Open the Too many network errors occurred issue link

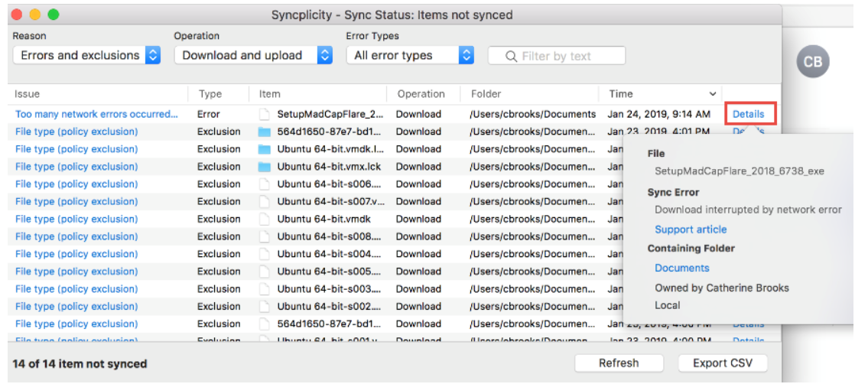tap(97, 114)
